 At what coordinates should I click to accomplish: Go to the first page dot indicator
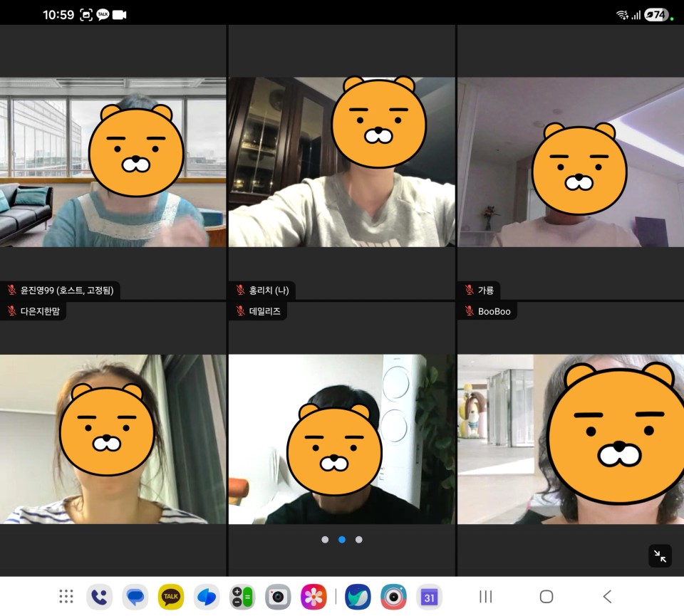click(x=325, y=540)
